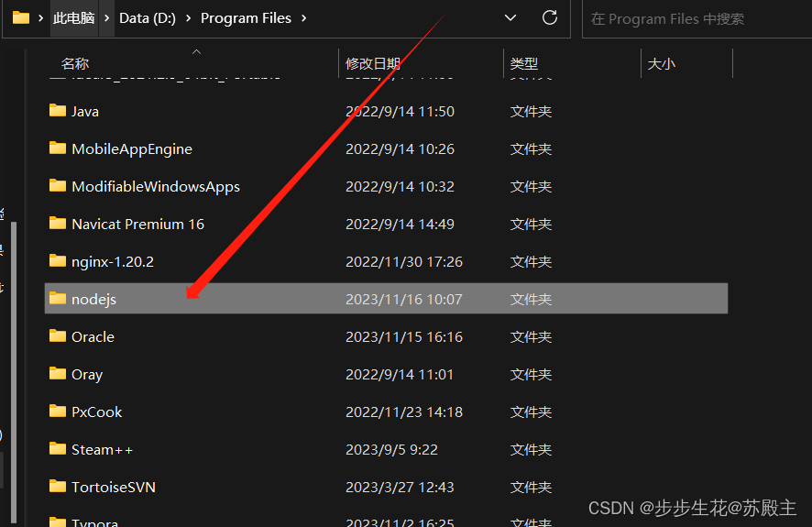Click the nginx-1.20.2 folder name
The height and width of the screenshot is (527, 812).
coord(113,262)
